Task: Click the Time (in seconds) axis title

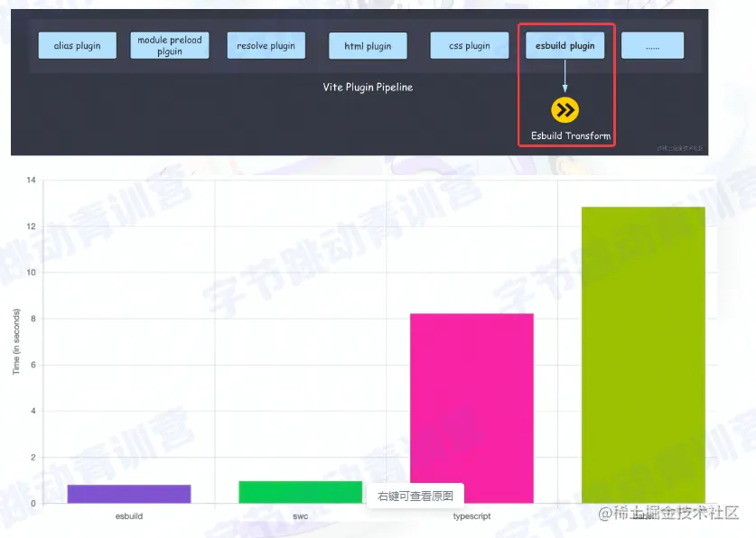Action: click(x=16, y=341)
